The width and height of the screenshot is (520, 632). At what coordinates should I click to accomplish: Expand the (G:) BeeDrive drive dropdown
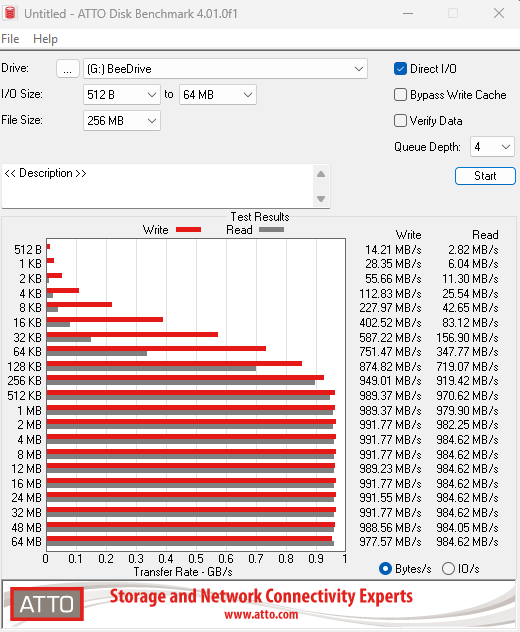coord(225,69)
